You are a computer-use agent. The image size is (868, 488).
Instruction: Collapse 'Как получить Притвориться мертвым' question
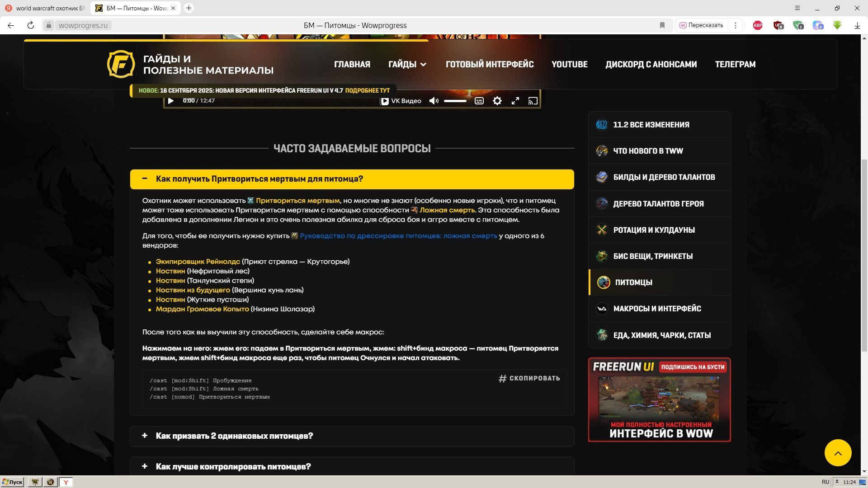(x=352, y=179)
